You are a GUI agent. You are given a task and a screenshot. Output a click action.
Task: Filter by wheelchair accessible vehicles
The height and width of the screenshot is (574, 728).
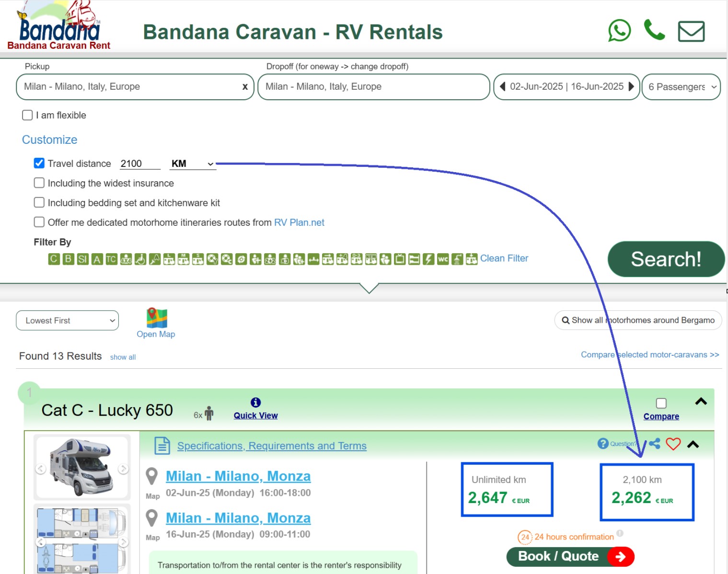point(140,259)
